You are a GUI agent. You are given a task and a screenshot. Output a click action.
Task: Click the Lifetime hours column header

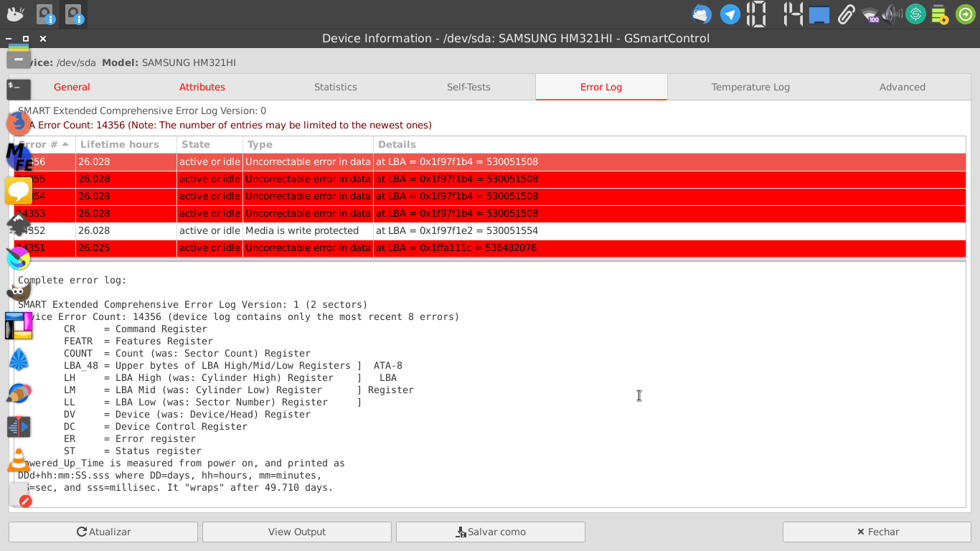pyautogui.click(x=120, y=144)
